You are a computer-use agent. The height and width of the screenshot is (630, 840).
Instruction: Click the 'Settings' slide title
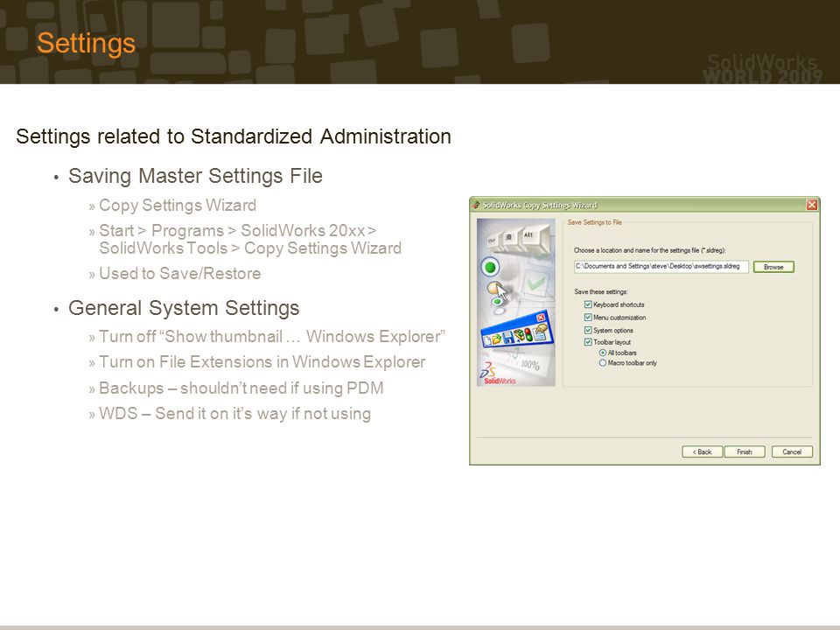[86, 44]
